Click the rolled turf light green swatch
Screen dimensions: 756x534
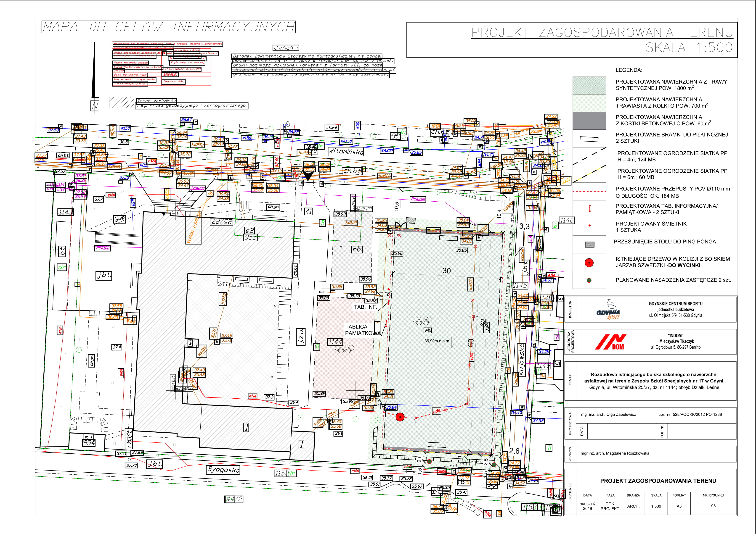point(589,103)
